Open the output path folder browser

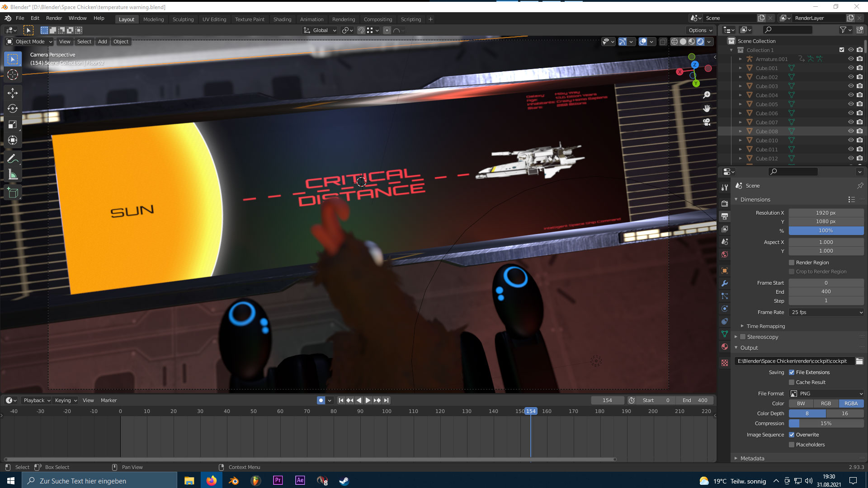pos(859,361)
